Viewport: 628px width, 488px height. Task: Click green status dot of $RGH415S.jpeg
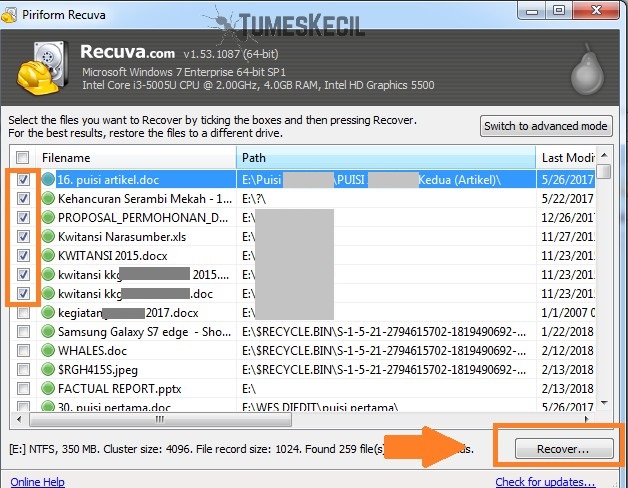pos(48,369)
